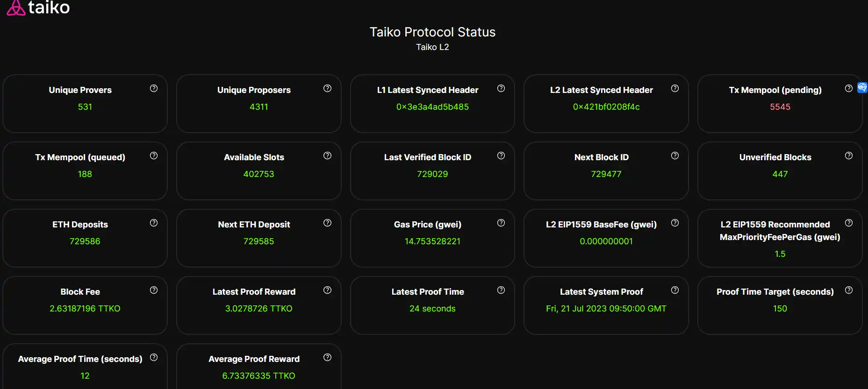Show info for Unverified Blocks
868x389 pixels.
click(x=849, y=156)
